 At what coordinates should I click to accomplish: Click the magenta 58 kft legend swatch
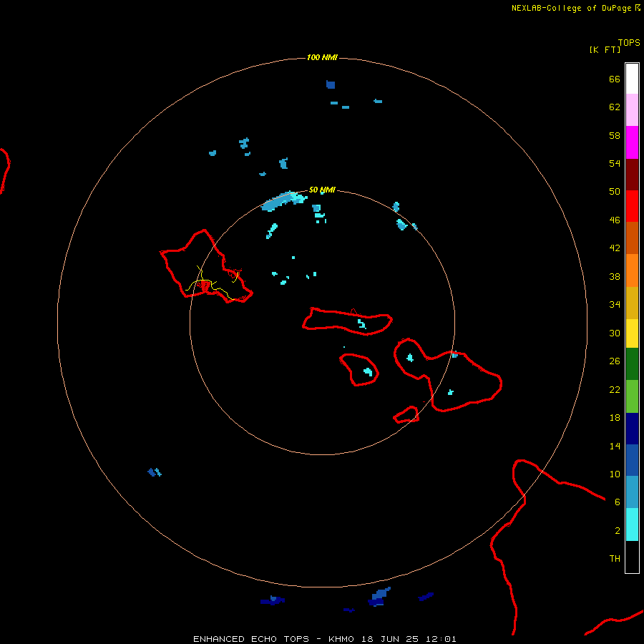pos(632,142)
